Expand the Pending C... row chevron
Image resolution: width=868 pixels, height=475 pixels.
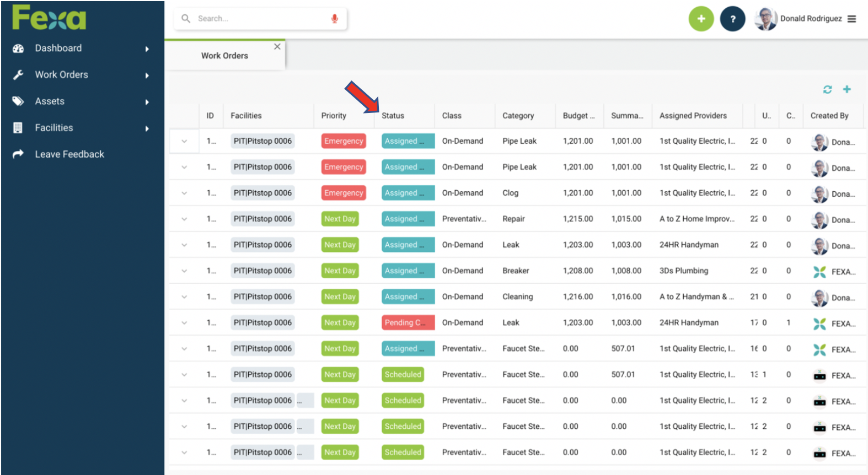pos(184,323)
